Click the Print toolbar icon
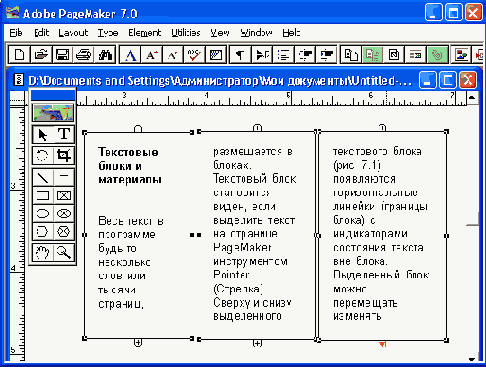The width and height of the screenshot is (486, 367). pyautogui.click(x=84, y=54)
